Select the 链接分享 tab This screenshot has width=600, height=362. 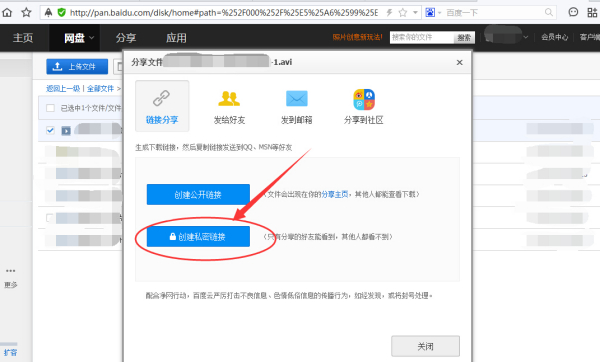click(162, 106)
